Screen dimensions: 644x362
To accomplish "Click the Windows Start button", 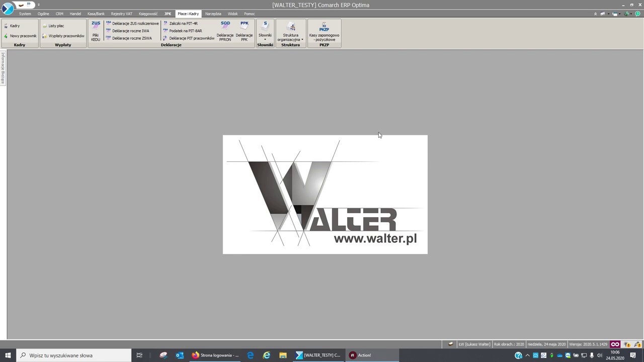I will click(8, 355).
